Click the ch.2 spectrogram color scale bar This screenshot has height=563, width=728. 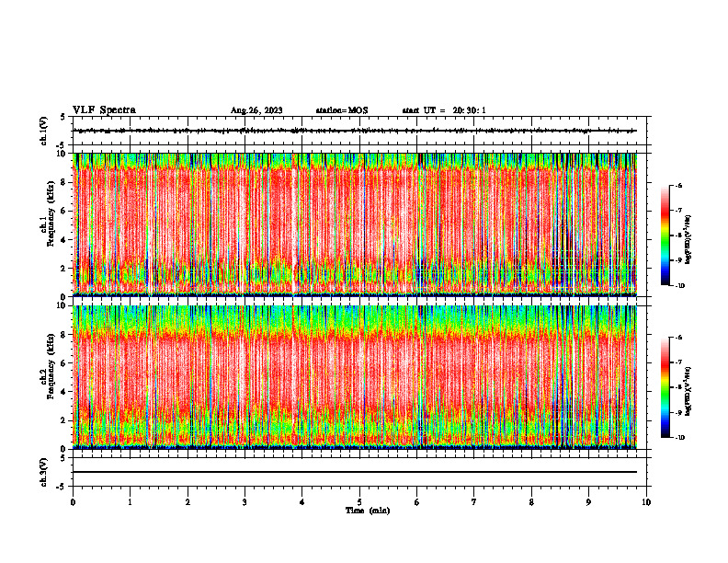click(665, 387)
